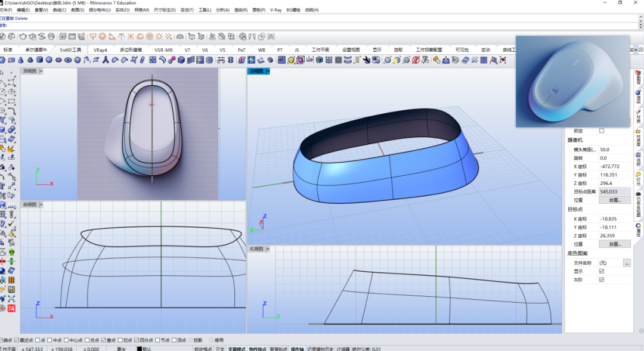Viewport: 644px width, 351px height.
Task: Click the circled plus icon in render toolbar
Action: coord(261,36)
